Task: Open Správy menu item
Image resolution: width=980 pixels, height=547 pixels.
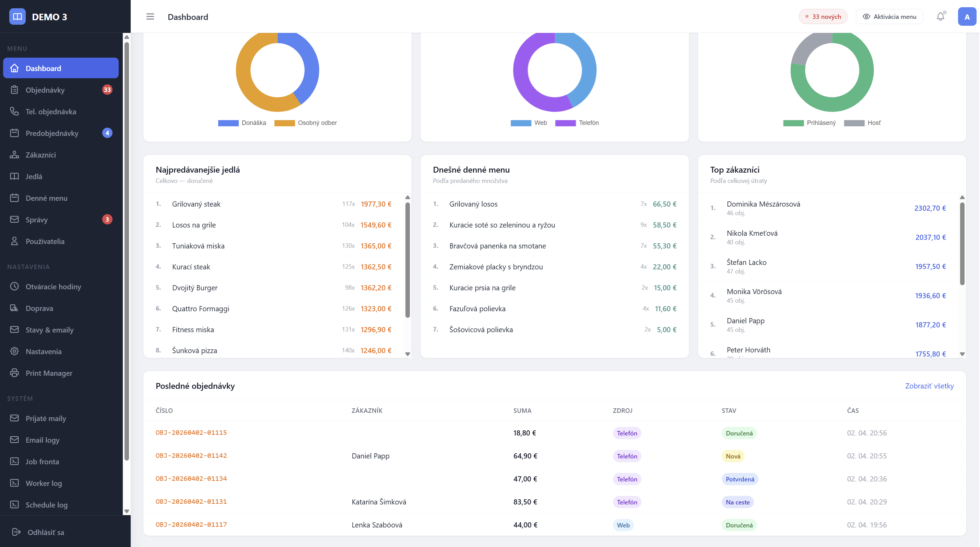Action: (x=36, y=220)
